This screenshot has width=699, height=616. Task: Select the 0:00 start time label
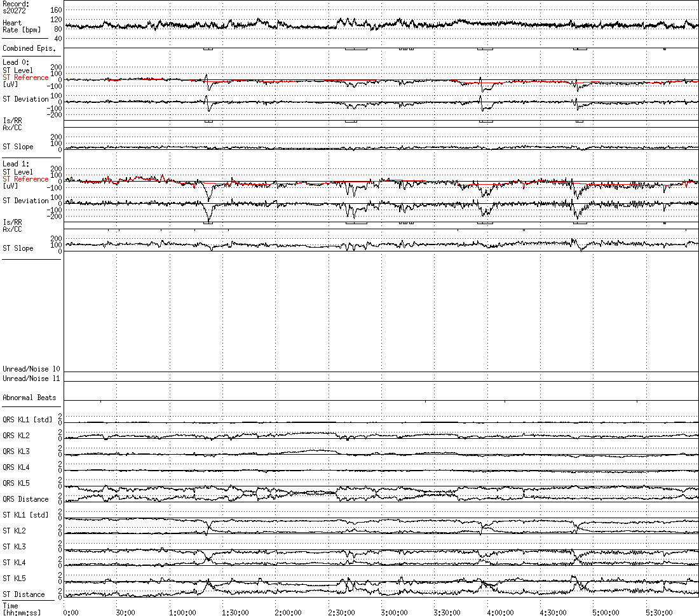(x=71, y=613)
